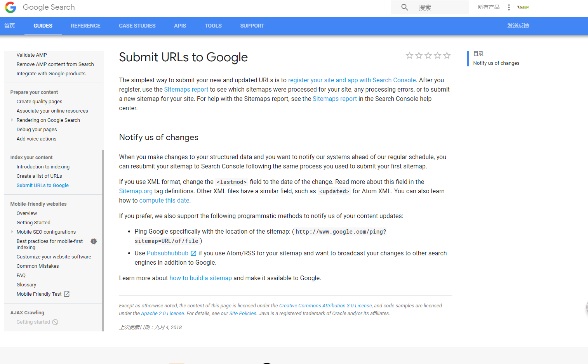Image resolution: width=588 pixels, height=364 pixels.
Task: Open Associate your online resources
Action: pyautogui.click(x=52, y=111)
